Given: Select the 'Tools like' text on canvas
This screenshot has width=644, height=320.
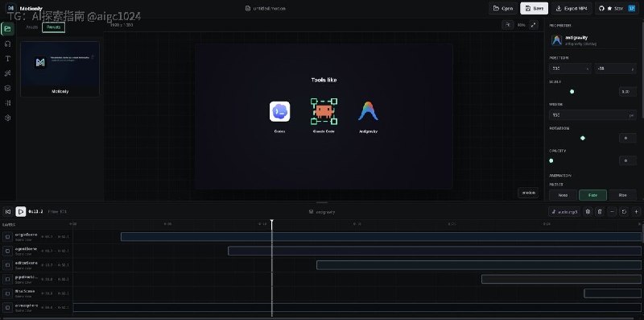Looking at the screenshot, I should click(x=324, y=80).
